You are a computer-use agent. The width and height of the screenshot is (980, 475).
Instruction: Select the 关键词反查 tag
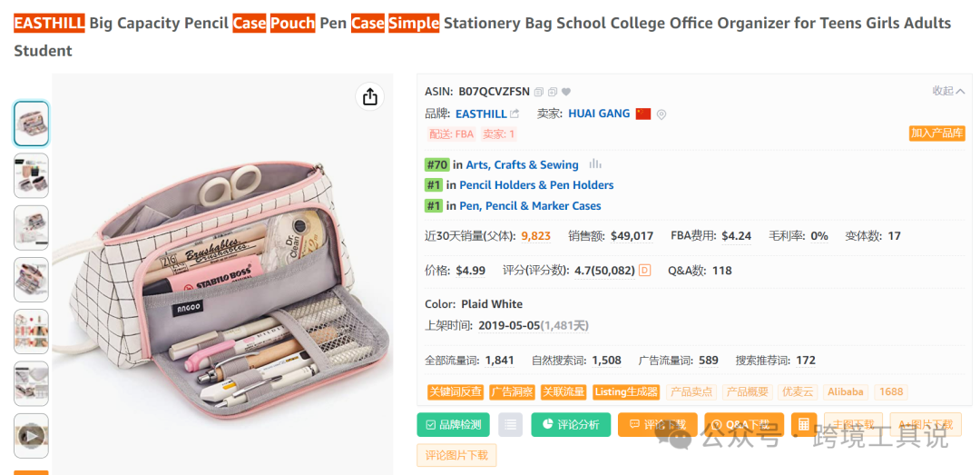(x=456, y=392)
